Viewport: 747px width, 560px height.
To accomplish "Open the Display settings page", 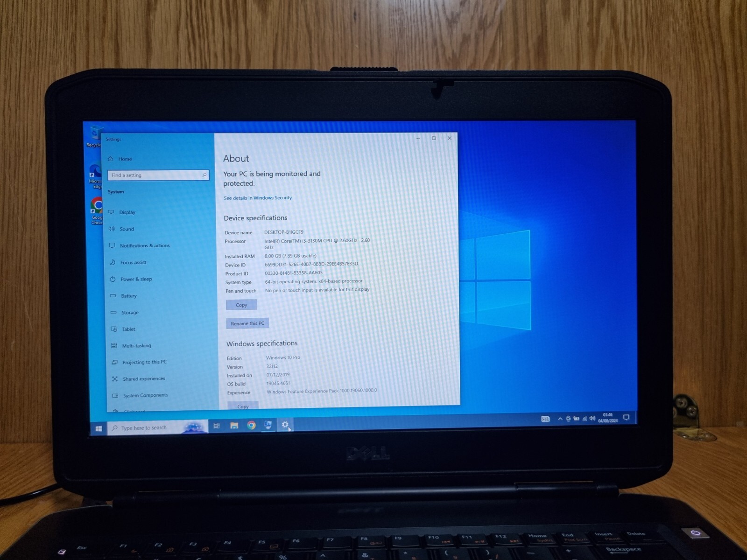I will pos(122,212).
